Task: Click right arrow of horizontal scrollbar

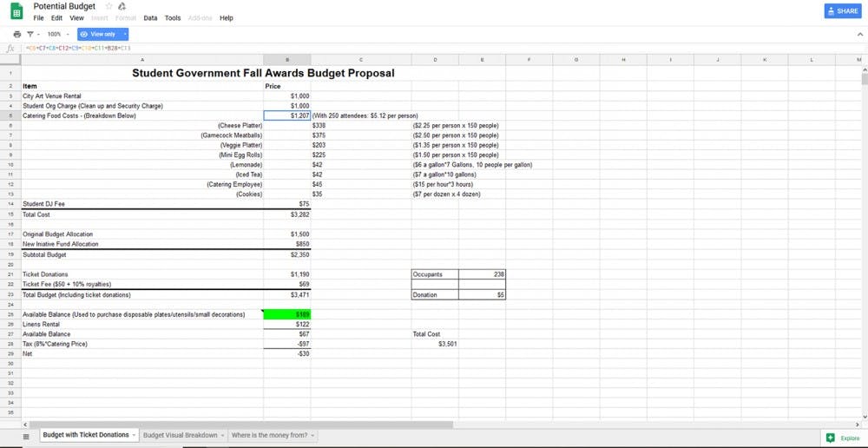Action: pos(858,425)
